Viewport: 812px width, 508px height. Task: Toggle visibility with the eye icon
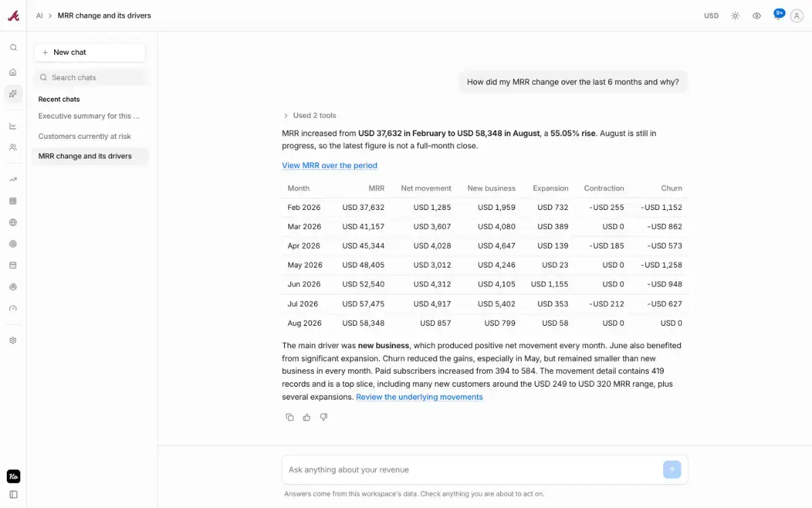coord(757,16)
